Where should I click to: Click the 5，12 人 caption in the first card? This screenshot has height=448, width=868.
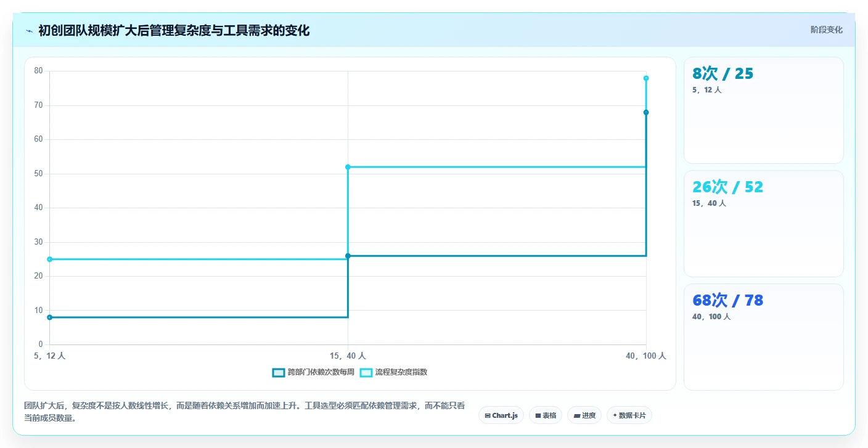pyautogui.click(x=706, y=90)
